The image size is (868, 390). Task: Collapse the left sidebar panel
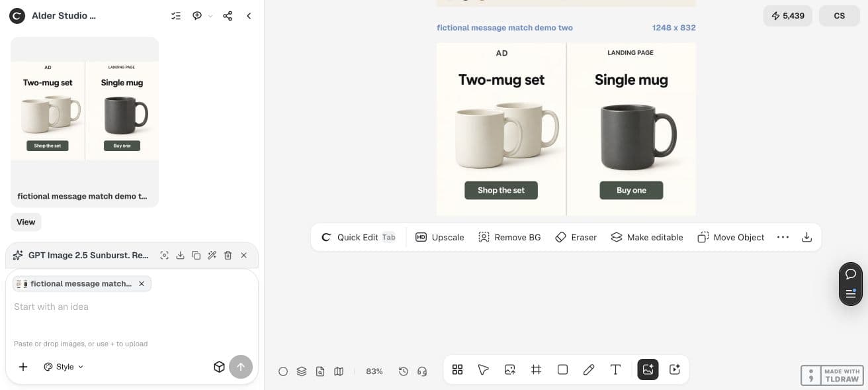point(249,16)
